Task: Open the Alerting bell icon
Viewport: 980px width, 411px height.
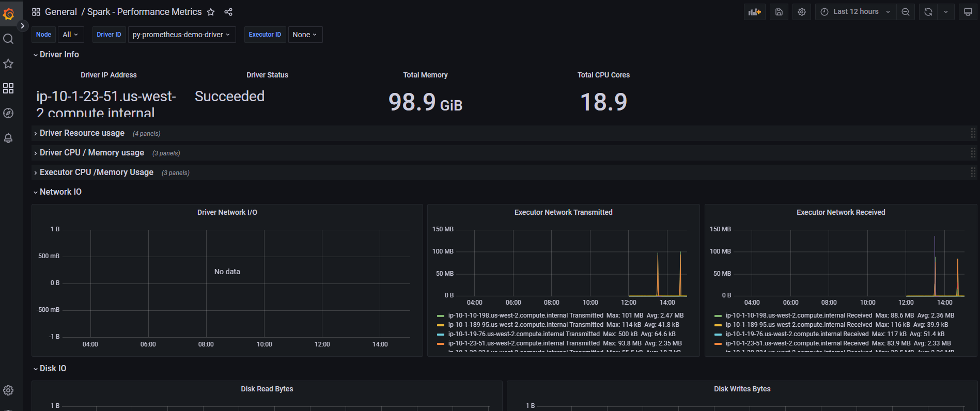Action: click(x=8, y=138)
